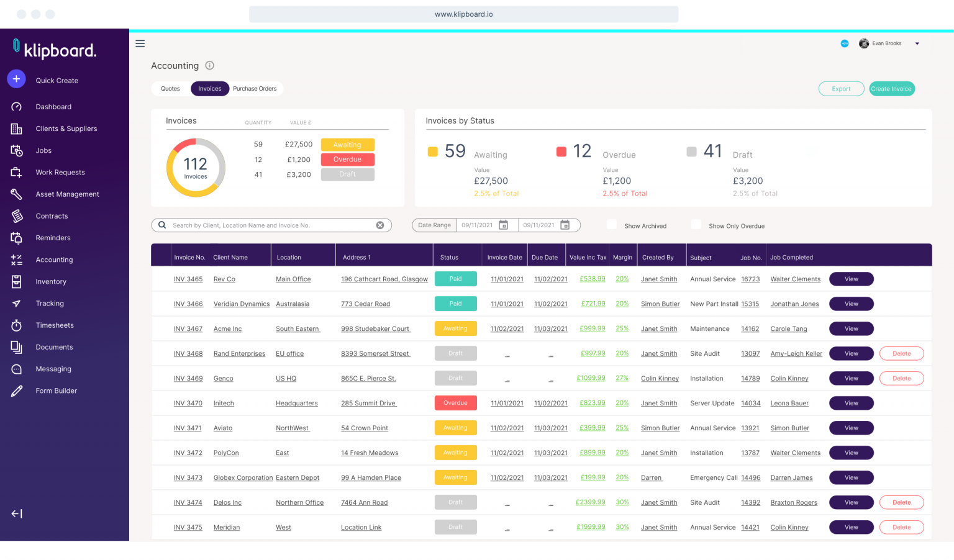This screenshot has width=954, height=560.
Task: Open client link Veridian Dynamics
Action: tap(242, 304)
